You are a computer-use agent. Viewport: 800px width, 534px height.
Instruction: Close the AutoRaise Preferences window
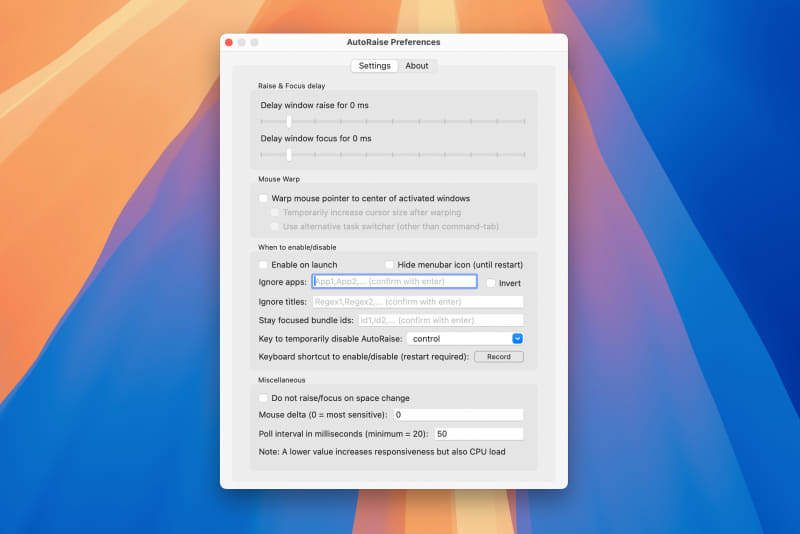pyautogui.click(x=229, y=42)
